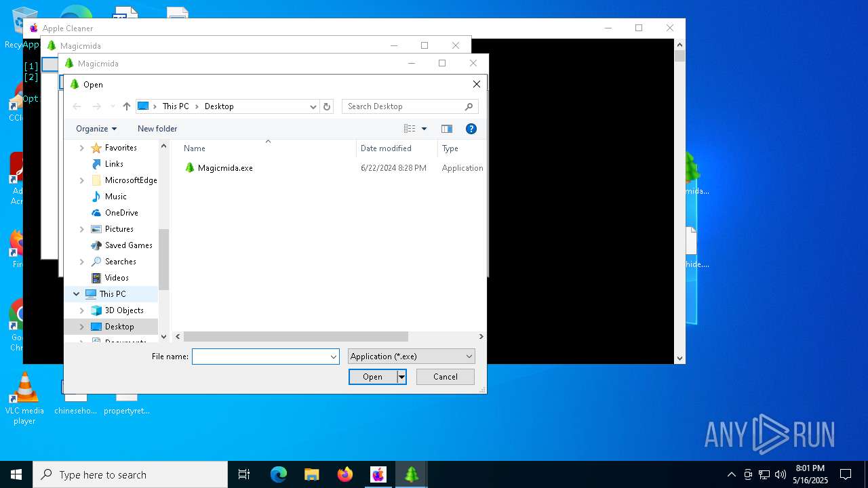Viewport: 868px width, 488px height.
Task: Launch Microsoft Edge from taskbar
Action: pyautogui.click(x=279, y=474)
